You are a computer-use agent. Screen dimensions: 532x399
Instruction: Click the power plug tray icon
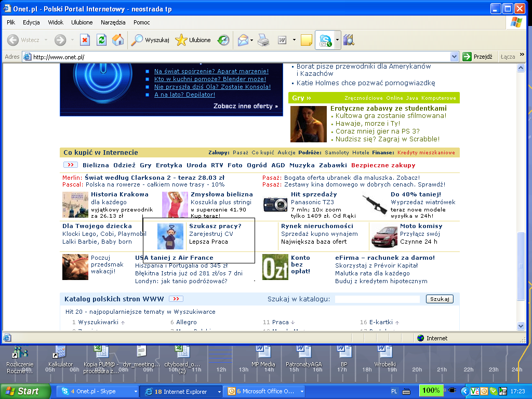(452, 391)
